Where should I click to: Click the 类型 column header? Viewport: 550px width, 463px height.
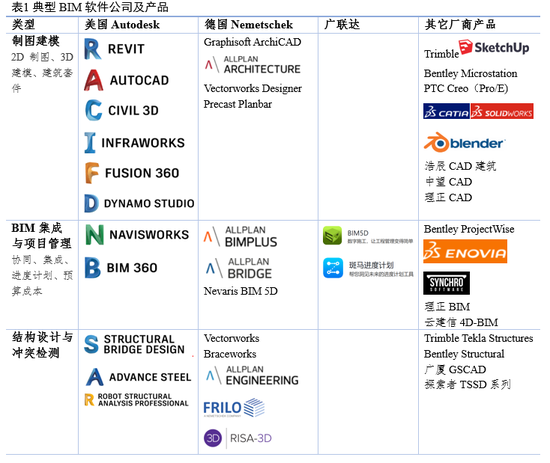24,25
